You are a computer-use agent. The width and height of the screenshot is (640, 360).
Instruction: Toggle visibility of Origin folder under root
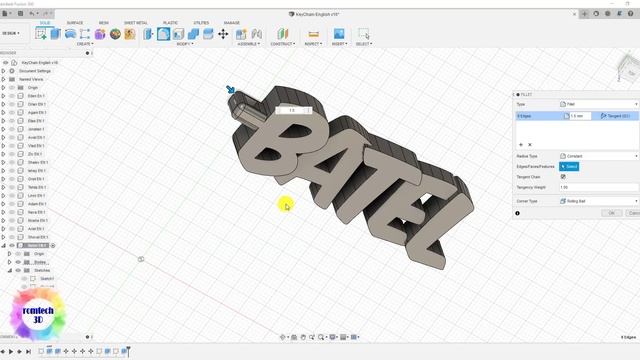[x=12, y=88]
